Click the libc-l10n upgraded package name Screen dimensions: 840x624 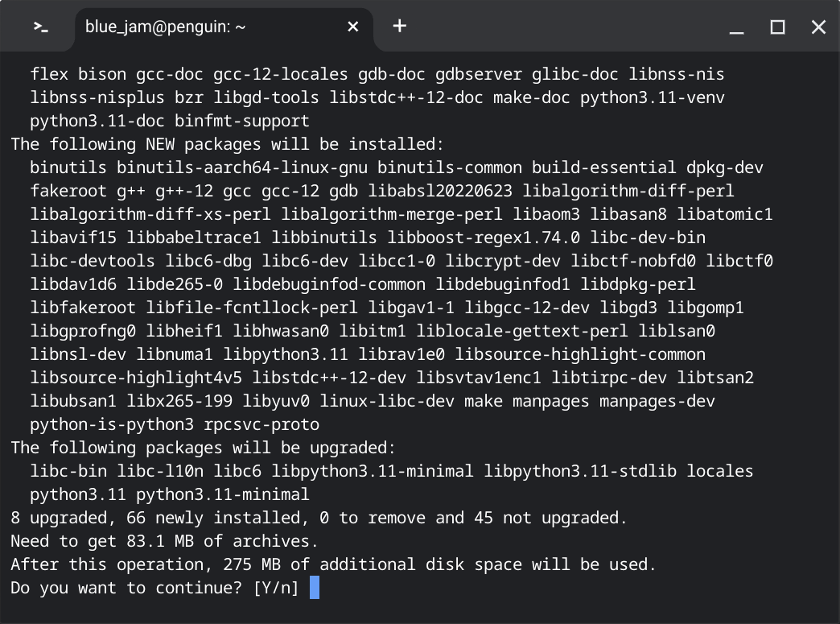(x=160, y=471)
